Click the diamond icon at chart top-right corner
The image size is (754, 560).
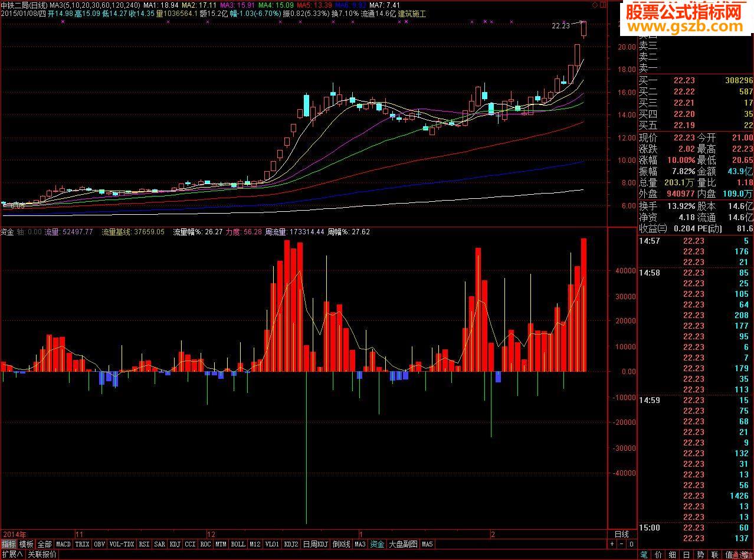click(x=594, y=5)
